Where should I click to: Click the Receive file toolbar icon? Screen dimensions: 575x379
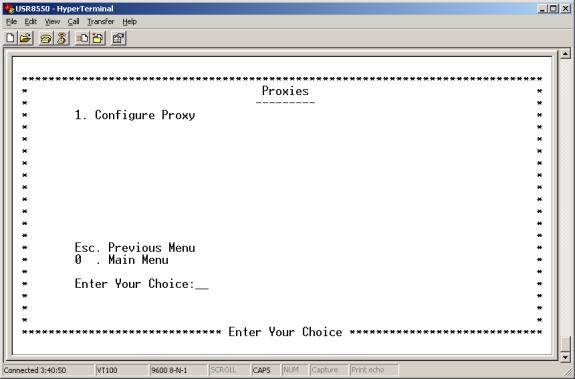(x=98, y=38)
